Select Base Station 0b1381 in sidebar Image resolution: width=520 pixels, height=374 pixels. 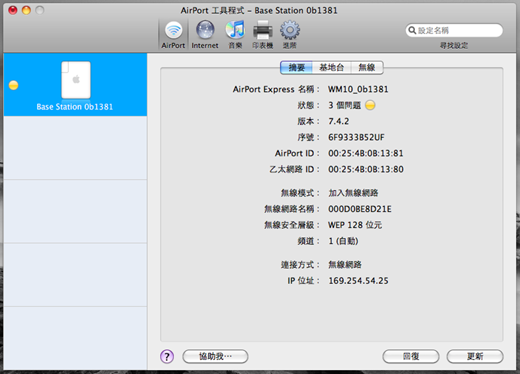(75, 85)
